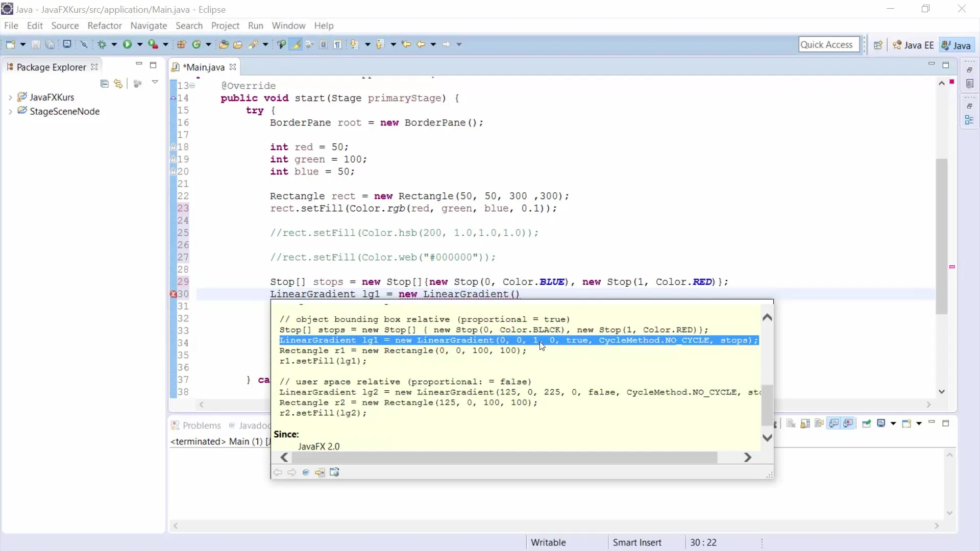980x551 pixels.
Task: Open the Refactor menu
Action: [105, 26]
